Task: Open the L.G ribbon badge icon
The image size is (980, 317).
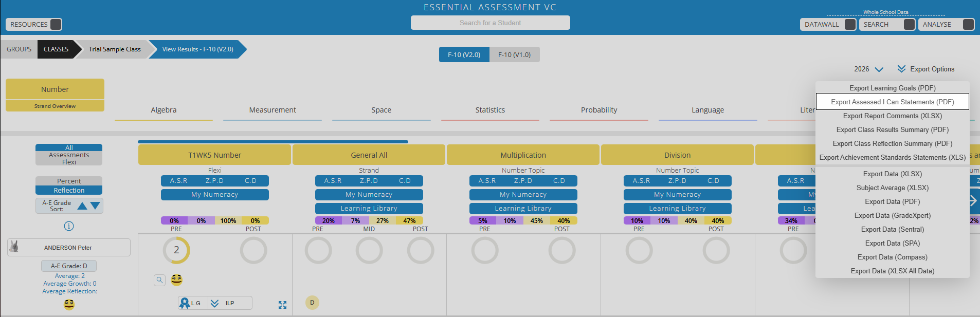Action: 185,303
